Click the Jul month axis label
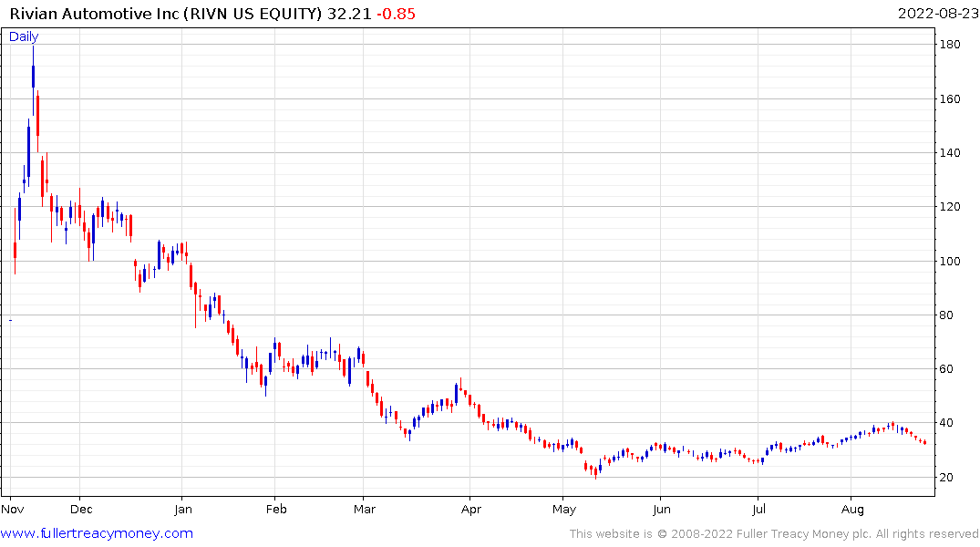The image size is (980, 547). (x=758, y=509)
